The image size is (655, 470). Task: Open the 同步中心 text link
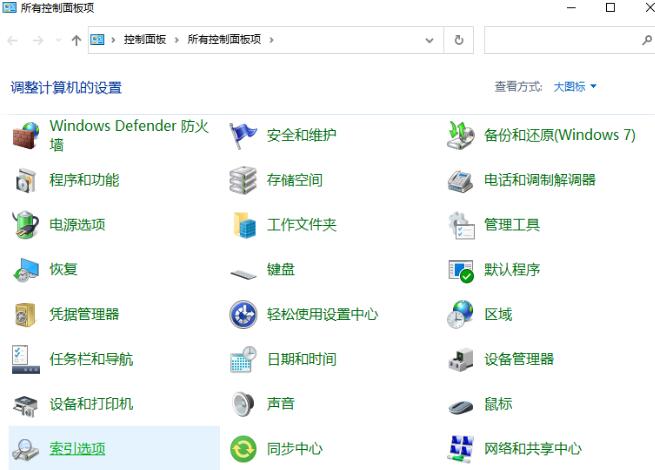294,449
